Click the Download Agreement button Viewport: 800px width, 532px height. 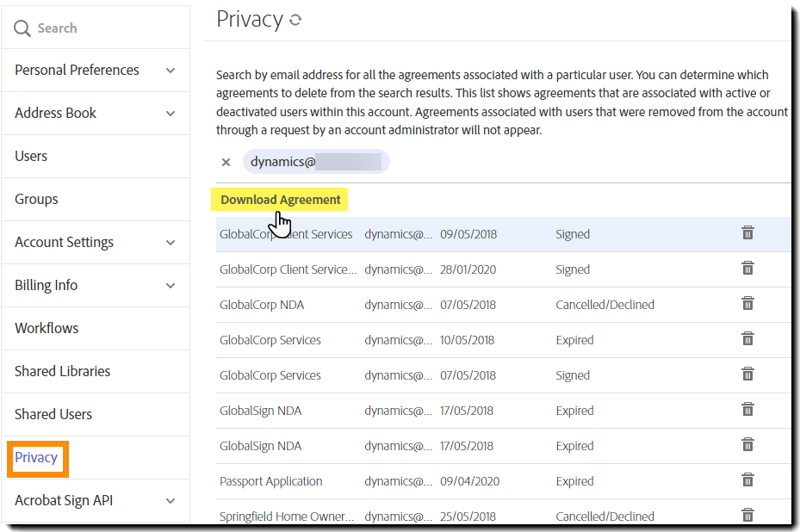[280, 199]
